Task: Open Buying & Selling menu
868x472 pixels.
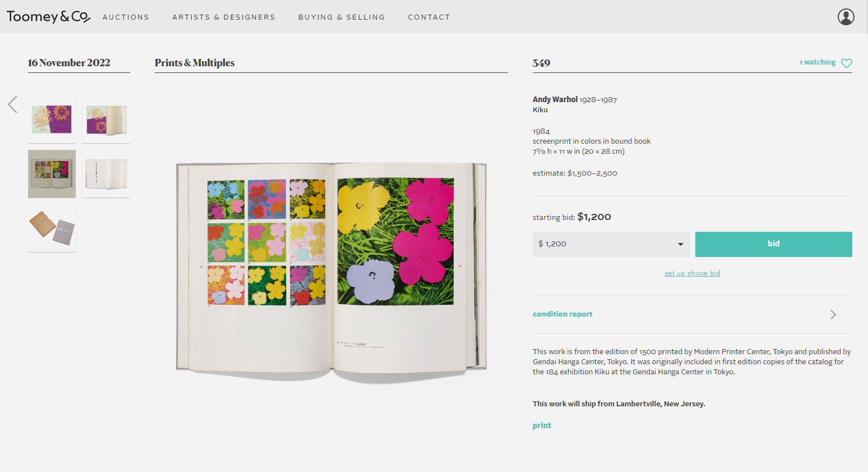Action: [x=341, y=17]
